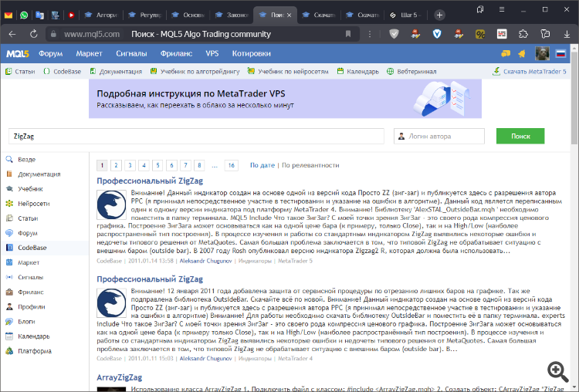Filter search results by Фриланс in the sidebar
Image resolution: width=579 pixels, height=392 pixels.
[x=31, y=292]
